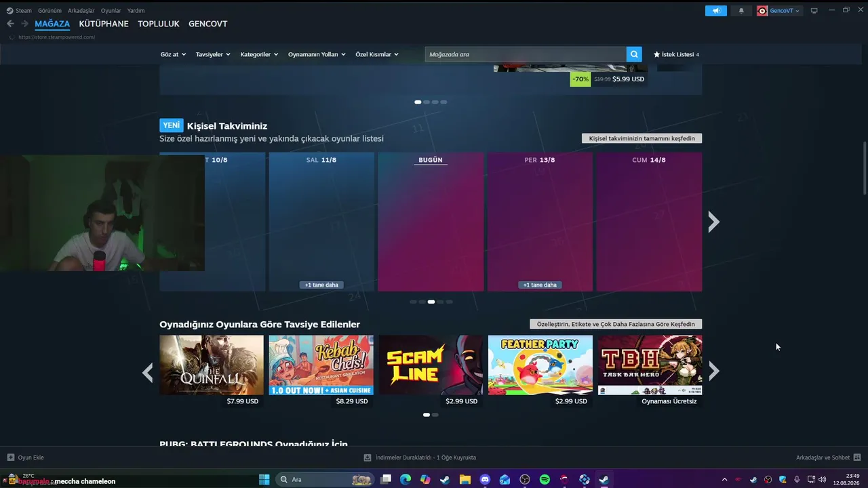Open the GencoVT account dropdown

tap(785, 11)
